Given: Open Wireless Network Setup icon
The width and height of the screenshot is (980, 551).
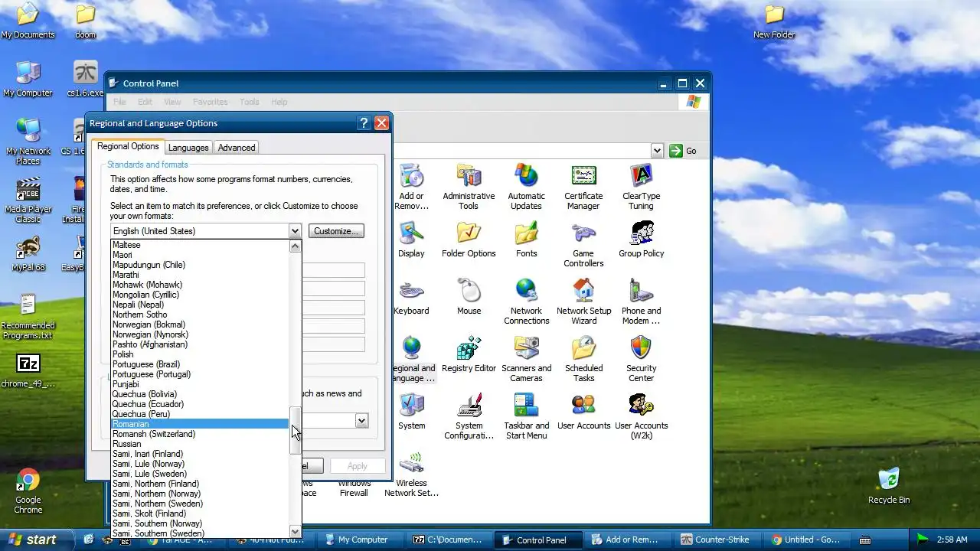Looking at the screenshot, I should pyautogui.click(x=411, y=474).
